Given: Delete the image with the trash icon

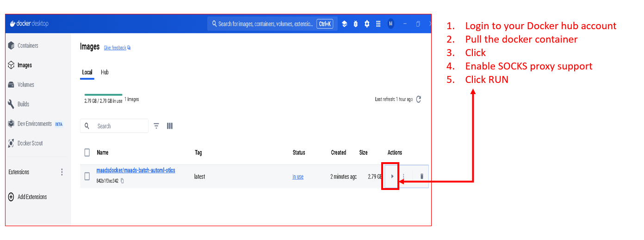Looking at the screenshot, I should (421, 177).
